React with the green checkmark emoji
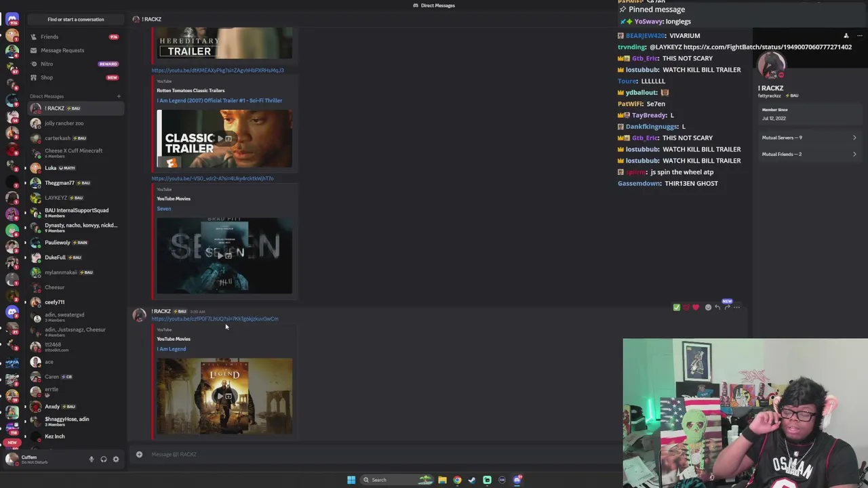 (x=676, y=308)
